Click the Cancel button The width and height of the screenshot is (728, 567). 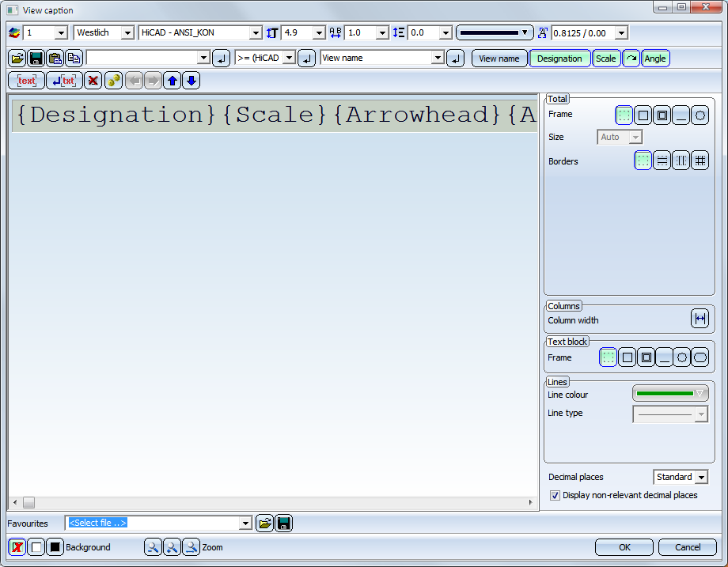coord(688,547)
